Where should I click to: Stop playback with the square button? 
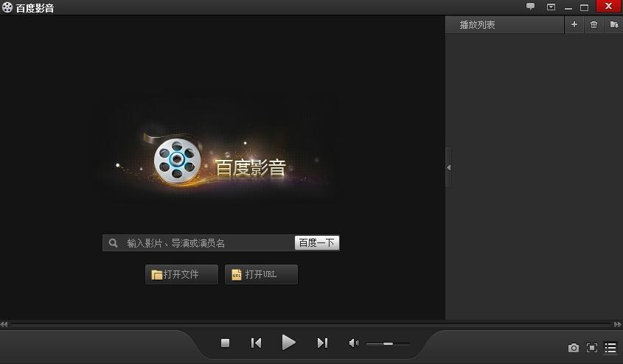pos(226,343)
